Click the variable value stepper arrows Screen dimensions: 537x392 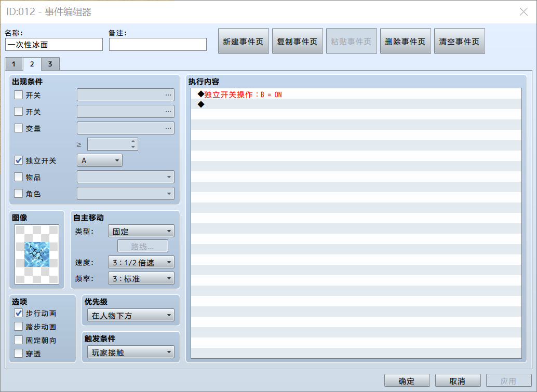(133, 144)
